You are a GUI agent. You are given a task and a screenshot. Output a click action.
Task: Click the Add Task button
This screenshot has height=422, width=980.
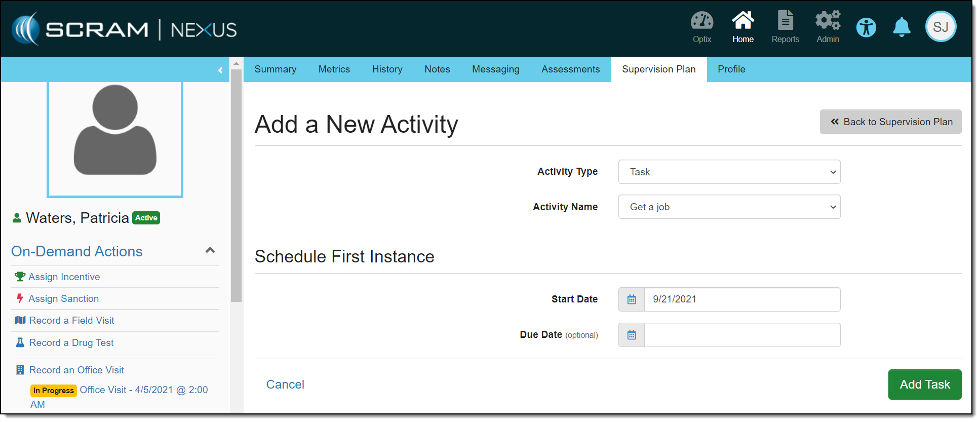click(924, 385)
